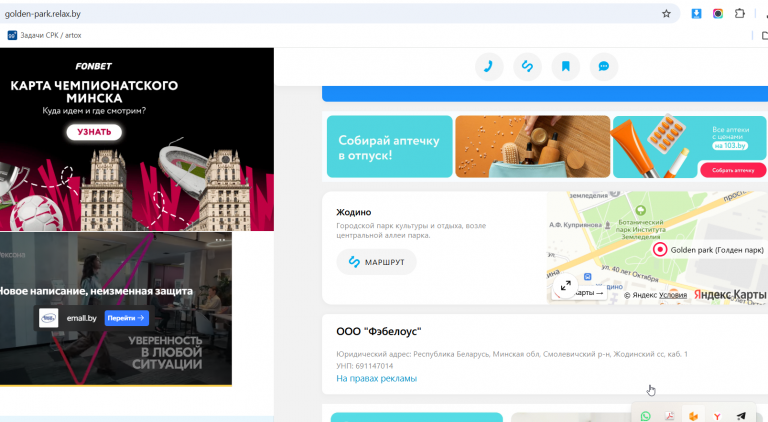Click the Перейти button in email.by ad
This screenshot has width=768, height=422.
tap(126, 318)
